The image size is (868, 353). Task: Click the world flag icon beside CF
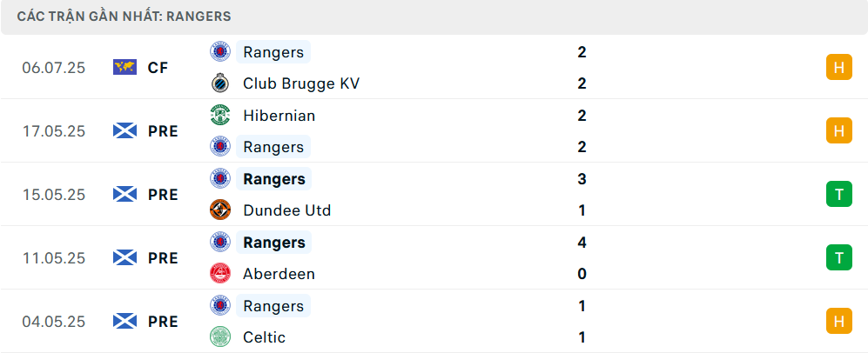[124, 68]
